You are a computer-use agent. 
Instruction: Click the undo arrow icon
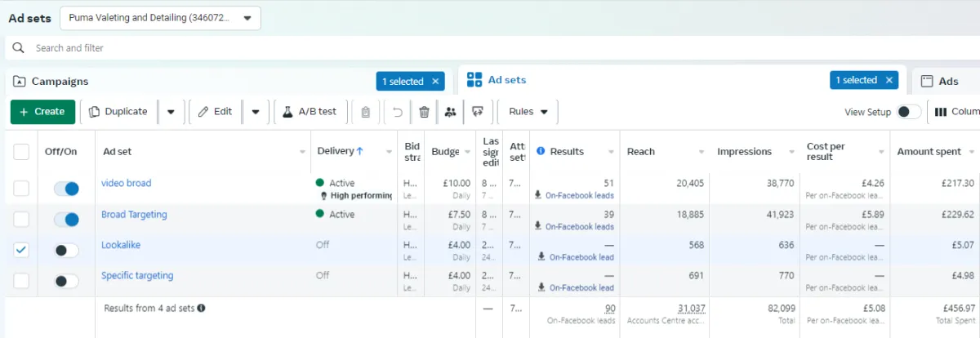coord(398,112)
